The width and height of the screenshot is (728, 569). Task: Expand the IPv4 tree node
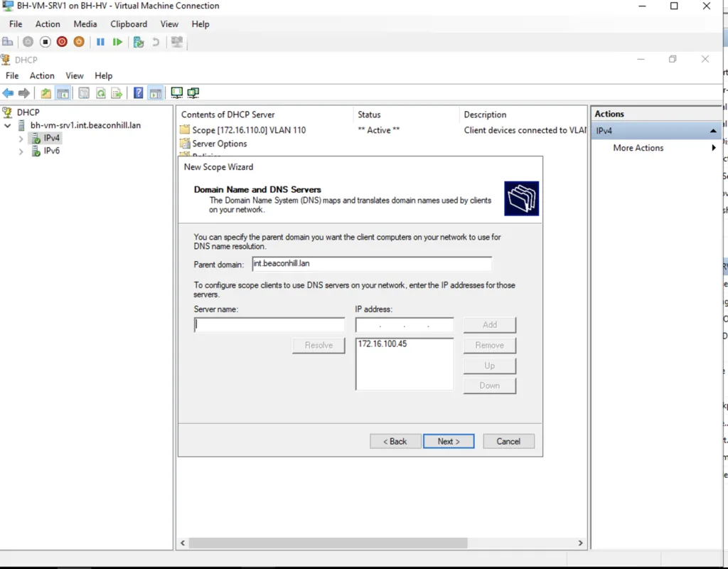21,139
